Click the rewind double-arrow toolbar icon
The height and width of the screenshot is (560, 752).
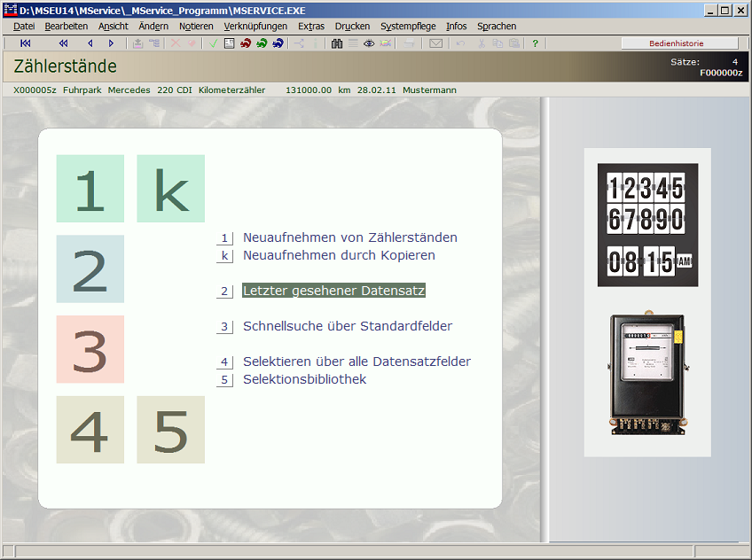pyautogui.click(x=63, y=43)
